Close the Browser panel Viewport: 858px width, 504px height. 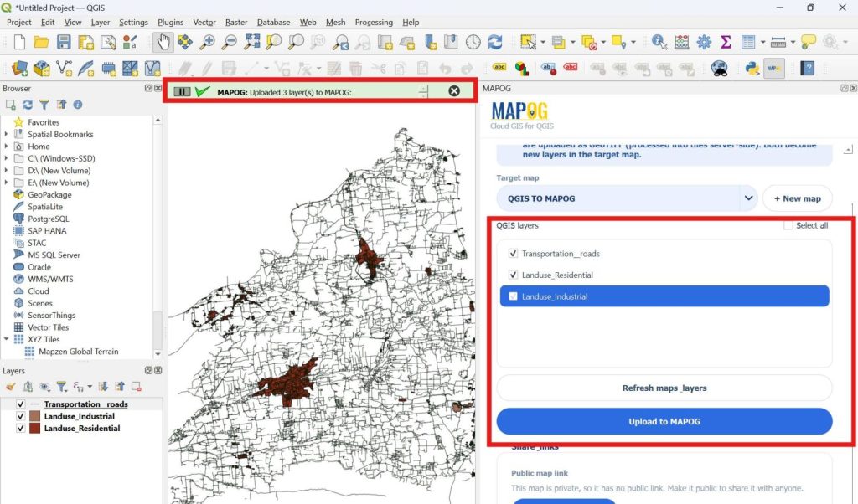158,88
